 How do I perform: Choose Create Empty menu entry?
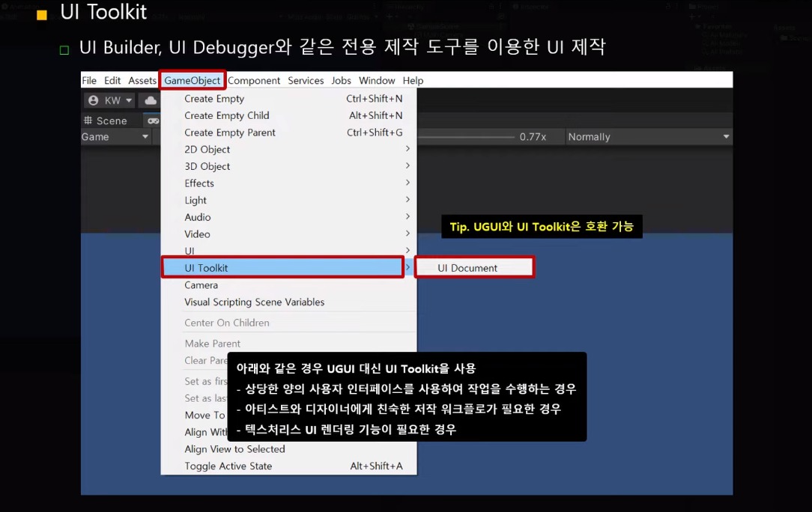tap(288, 98)
